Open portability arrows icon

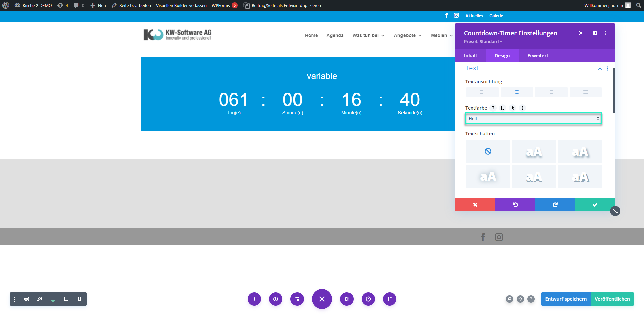pos(390,299)
